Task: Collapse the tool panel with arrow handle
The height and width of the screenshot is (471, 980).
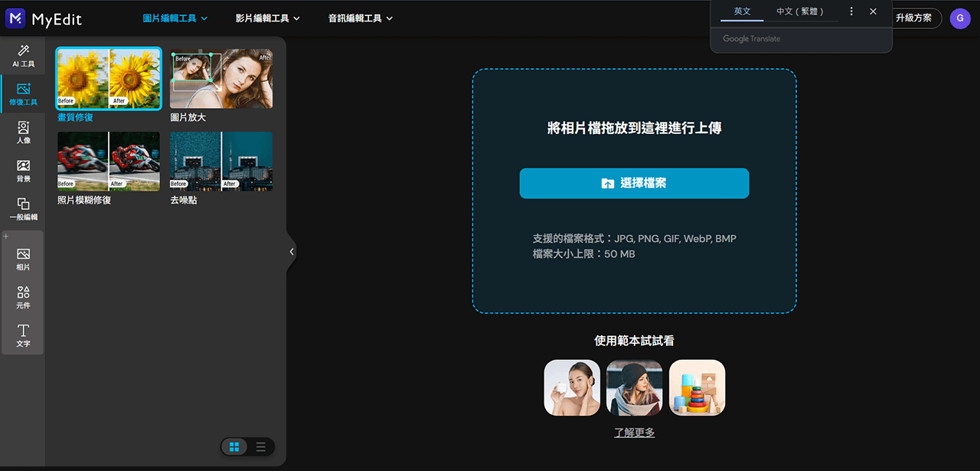Action: (x=292, y=251)
